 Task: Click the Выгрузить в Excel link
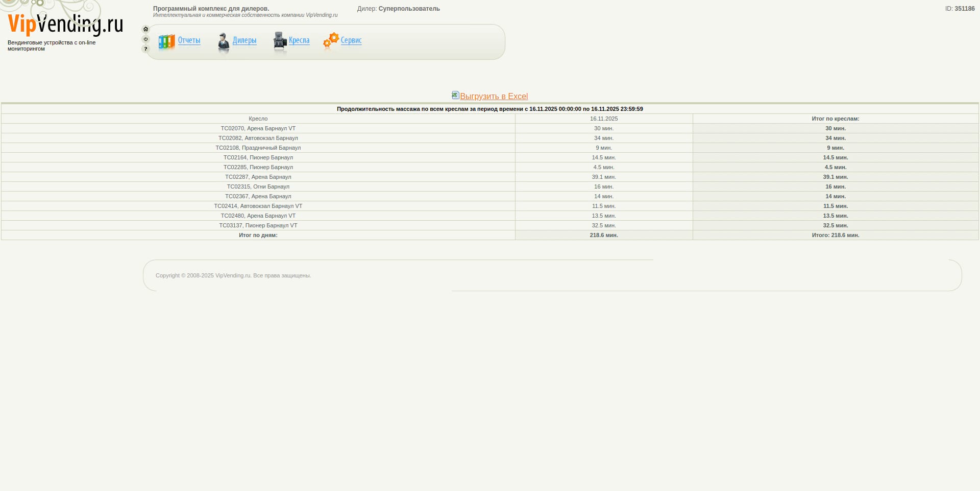(x=494, y=96)
